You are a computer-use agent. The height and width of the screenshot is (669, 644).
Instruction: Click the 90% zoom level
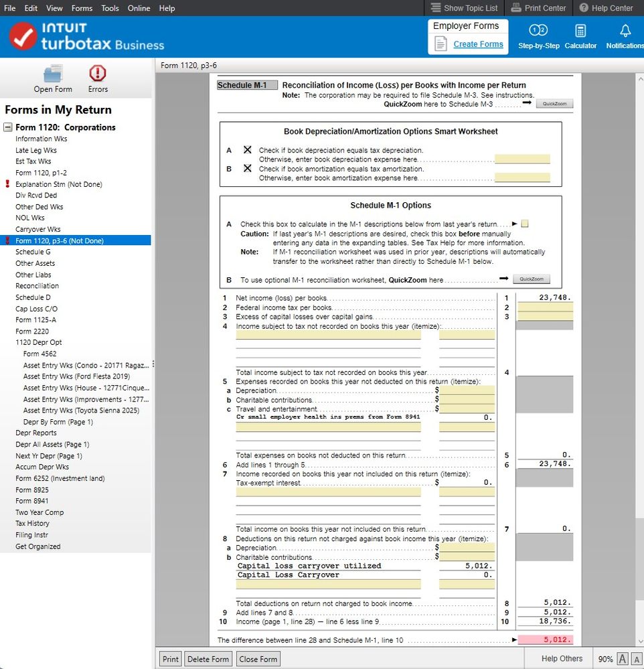pyautogui.click(x=605, y=659)
